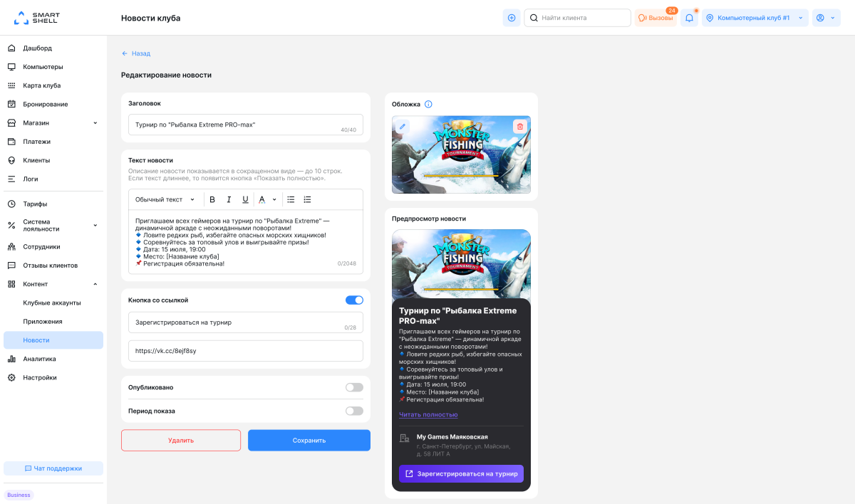Click the 'Назад' back link
This screenshot has height=504, width=855.
pyautogui.click(x=136, y=53)
